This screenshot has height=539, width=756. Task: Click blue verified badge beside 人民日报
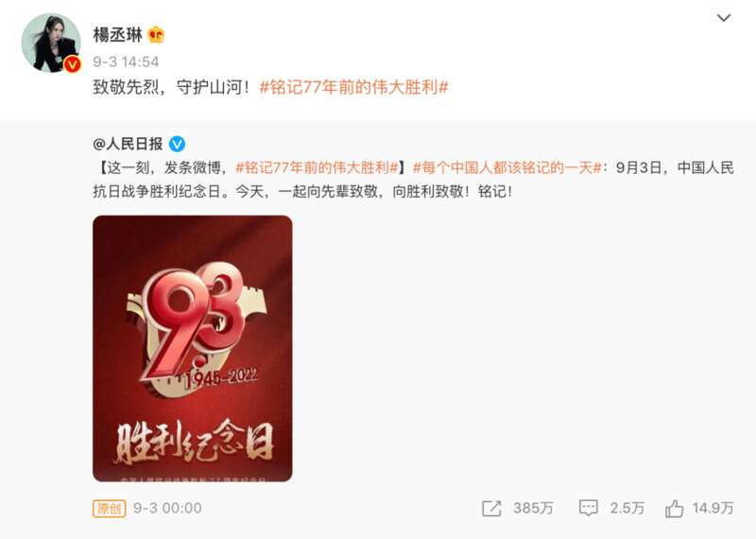pyautogui.click(x=177, y=144)
